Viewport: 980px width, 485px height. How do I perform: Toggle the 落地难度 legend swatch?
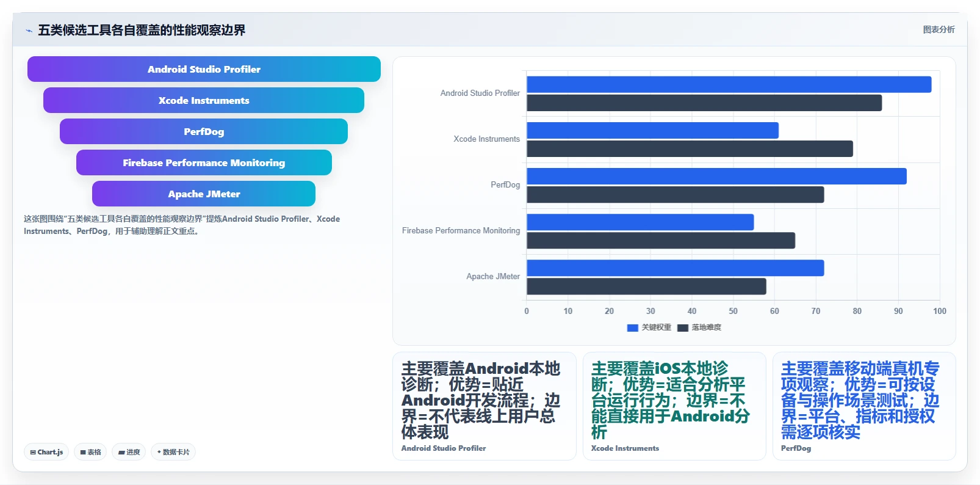683,328
